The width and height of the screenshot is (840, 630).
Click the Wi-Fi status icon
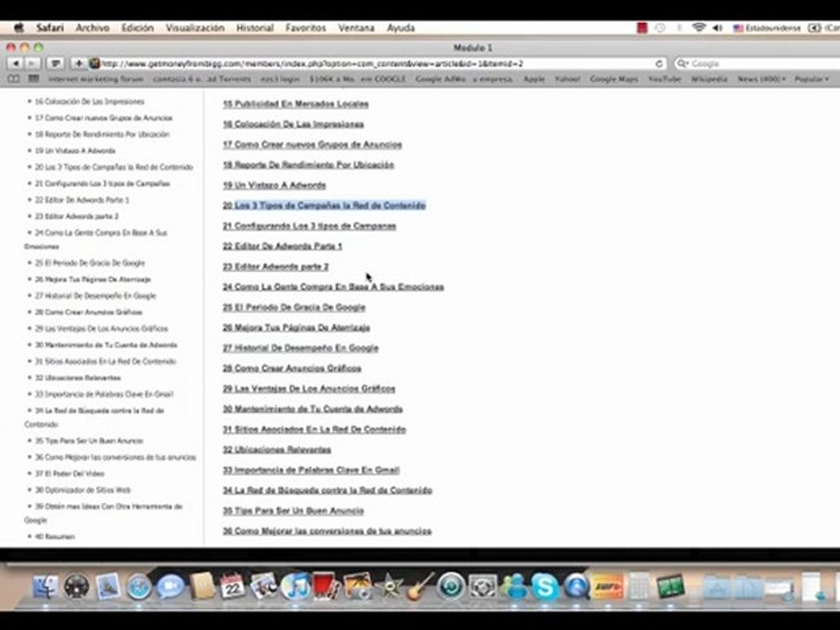[x=698, y=28]
